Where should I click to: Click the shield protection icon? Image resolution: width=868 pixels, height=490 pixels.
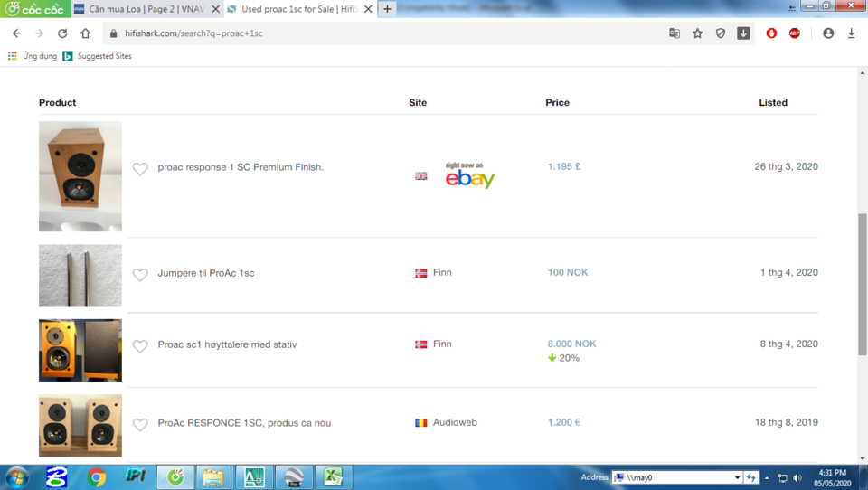pyautogui.click(x=721, y=33)
